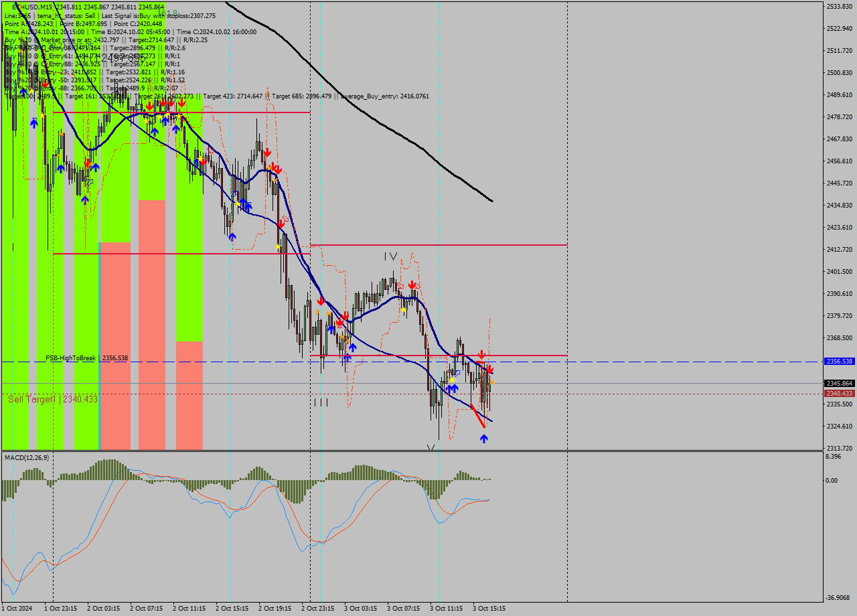Click the 'Target 685: 2896.479' text

coord(302,96)
